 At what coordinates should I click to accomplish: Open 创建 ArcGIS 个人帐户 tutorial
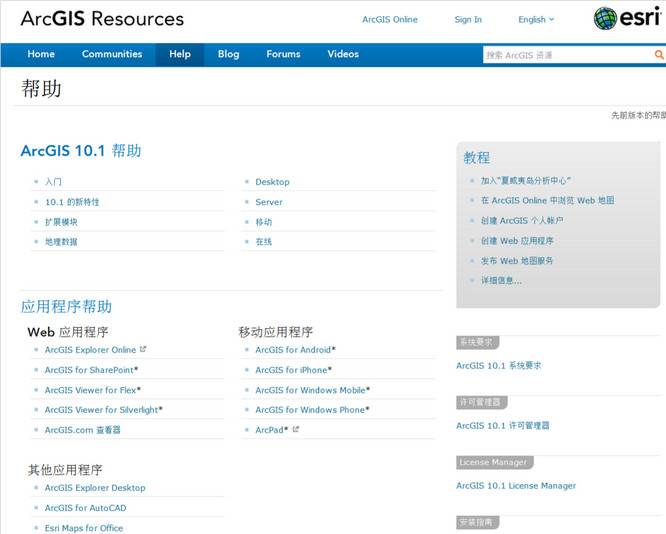click(522, 220)
